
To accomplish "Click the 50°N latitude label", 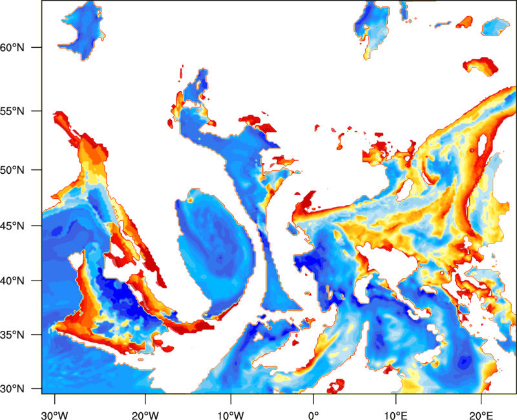I will point(12,170).
